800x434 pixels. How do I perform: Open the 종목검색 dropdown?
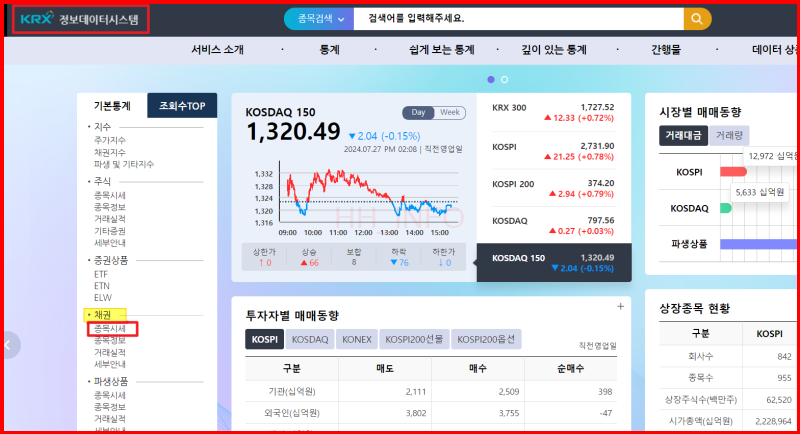coord(319,19)
